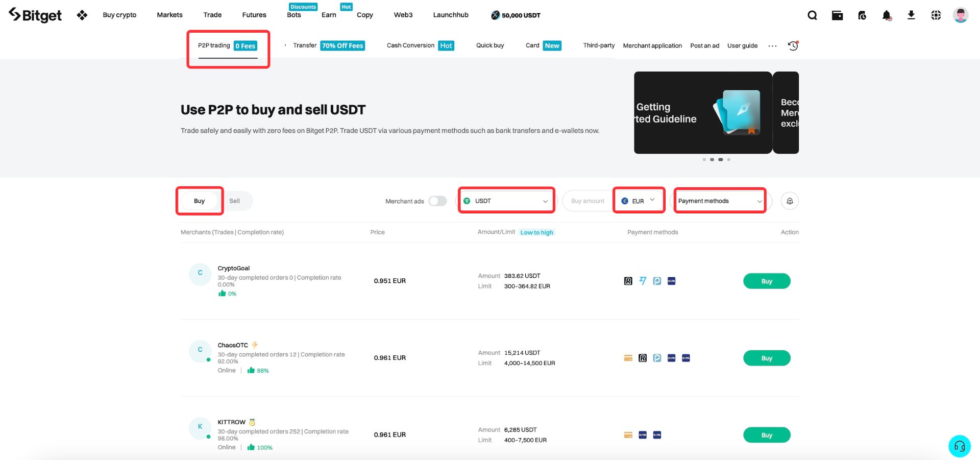The image size is (980, 460).
Task: Expand the Payment methods dropdown
Action: 720,201
